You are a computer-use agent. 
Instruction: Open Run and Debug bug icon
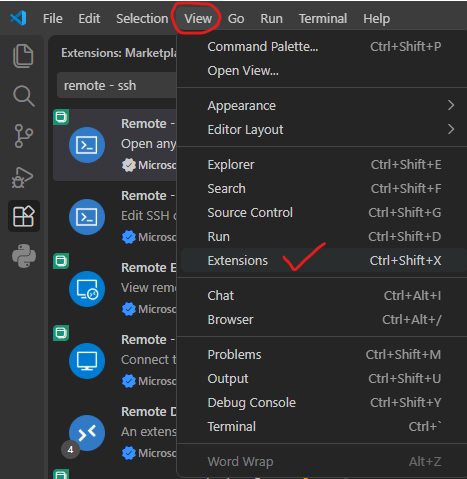tap(23, 177)
